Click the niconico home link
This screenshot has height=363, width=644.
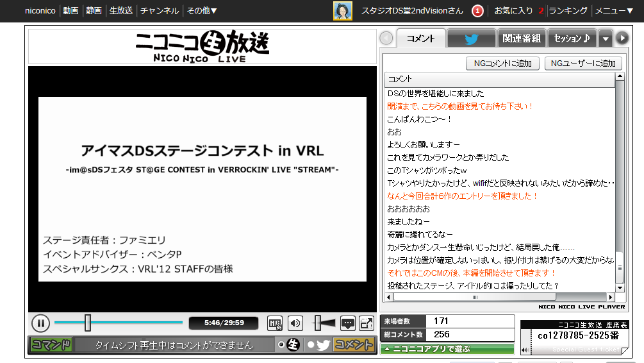(40, 11)
